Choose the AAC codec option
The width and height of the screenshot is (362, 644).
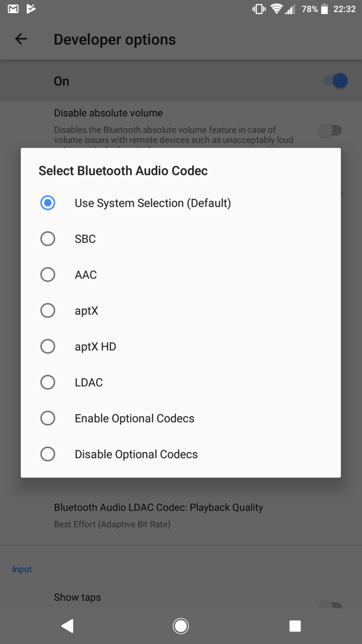[x=48, y=275]
